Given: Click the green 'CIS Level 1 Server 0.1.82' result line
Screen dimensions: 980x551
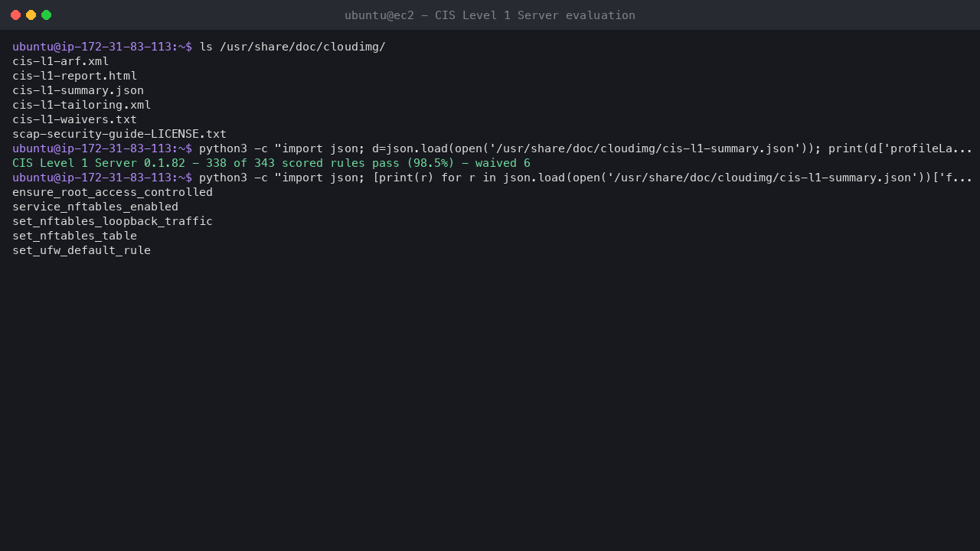Looking at the screenshot, I should (271, 163).
